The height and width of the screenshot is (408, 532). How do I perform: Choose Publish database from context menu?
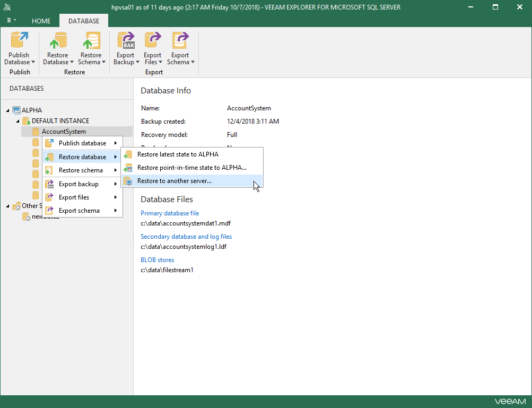coord(82,143)
